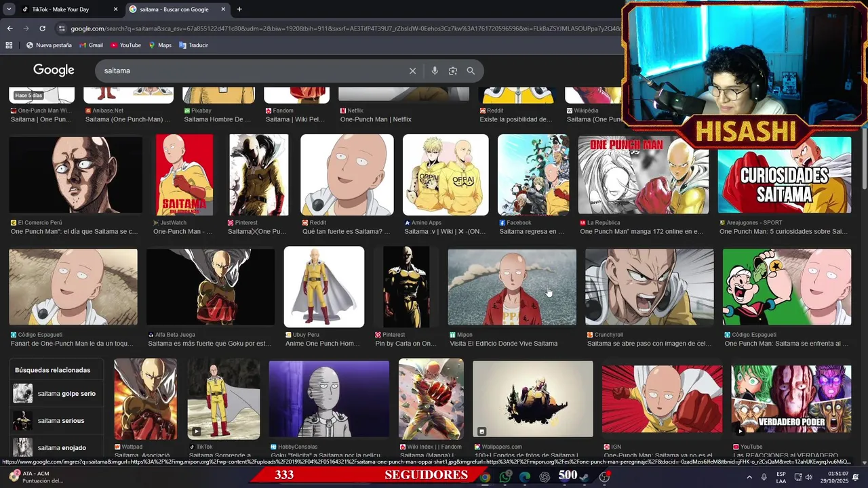Select related search saitama golpe serio

tap(56, 394)
